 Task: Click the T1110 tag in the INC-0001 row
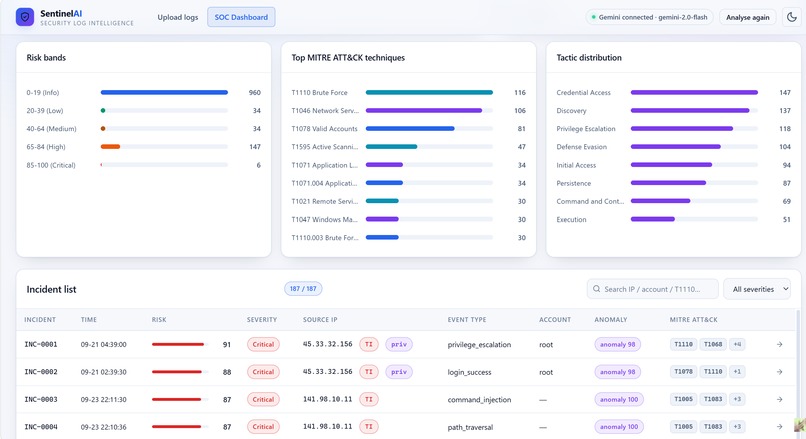(683, 344)
